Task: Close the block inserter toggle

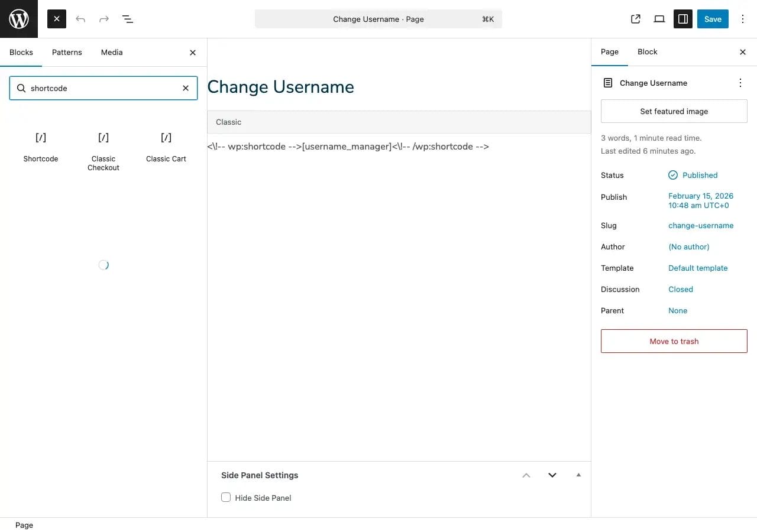Action: 57,19
